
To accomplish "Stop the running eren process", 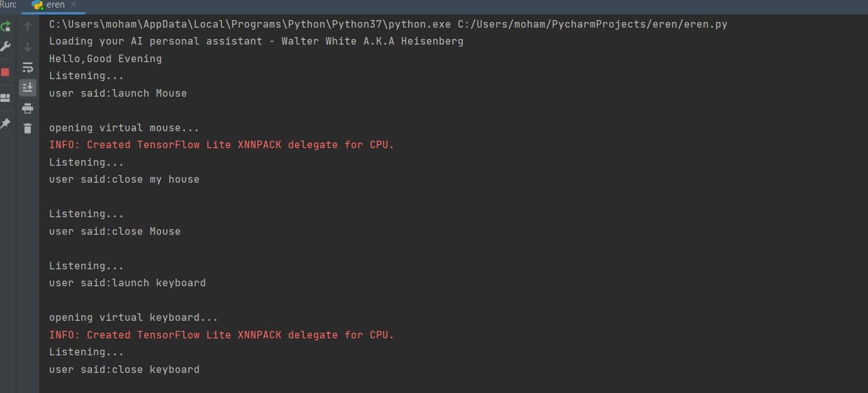I will (6, 72).
